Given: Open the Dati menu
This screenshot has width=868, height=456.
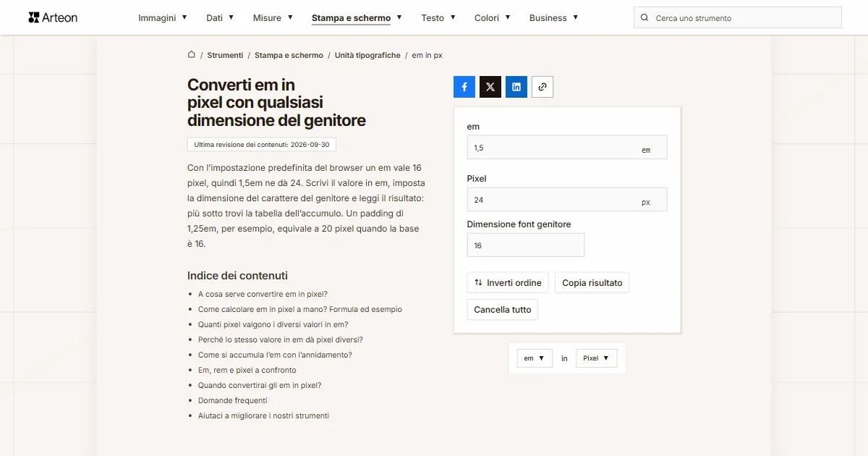Looking at the screenshot, I should [220, 18].
